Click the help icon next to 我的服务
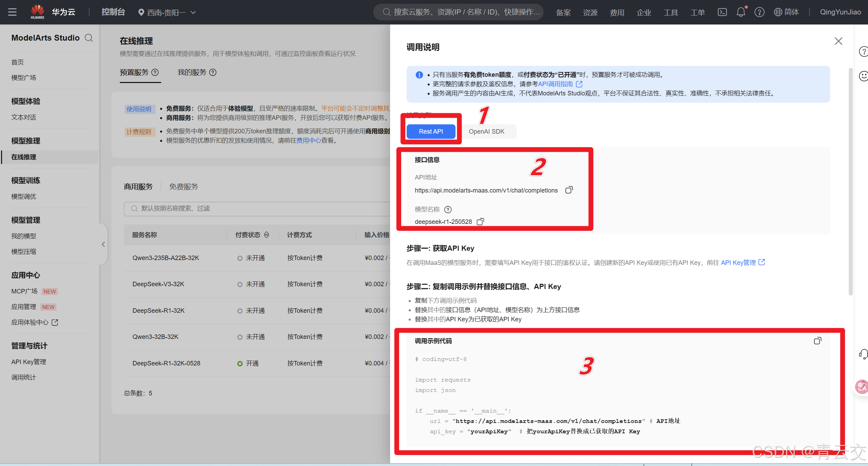The image size is (868, 466). [x=213, y=72]
